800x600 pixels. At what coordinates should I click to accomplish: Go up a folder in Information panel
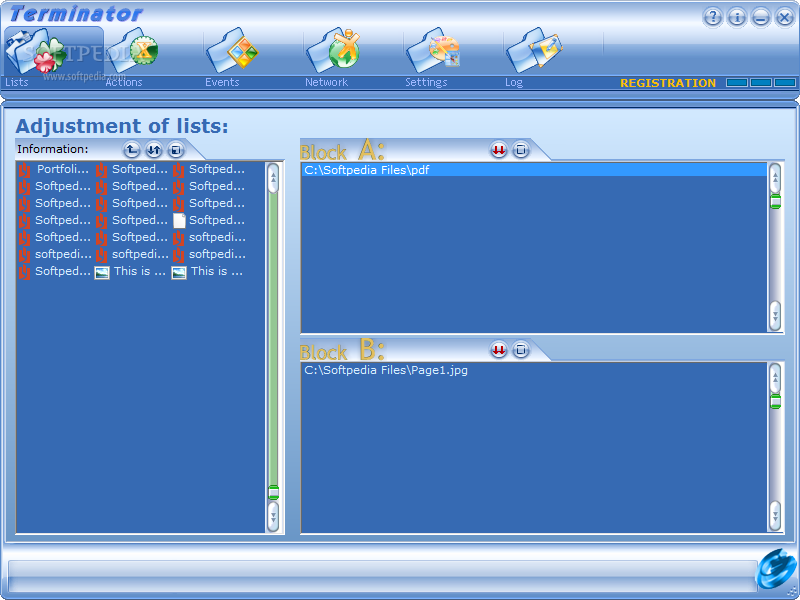[x=132, y=150]
